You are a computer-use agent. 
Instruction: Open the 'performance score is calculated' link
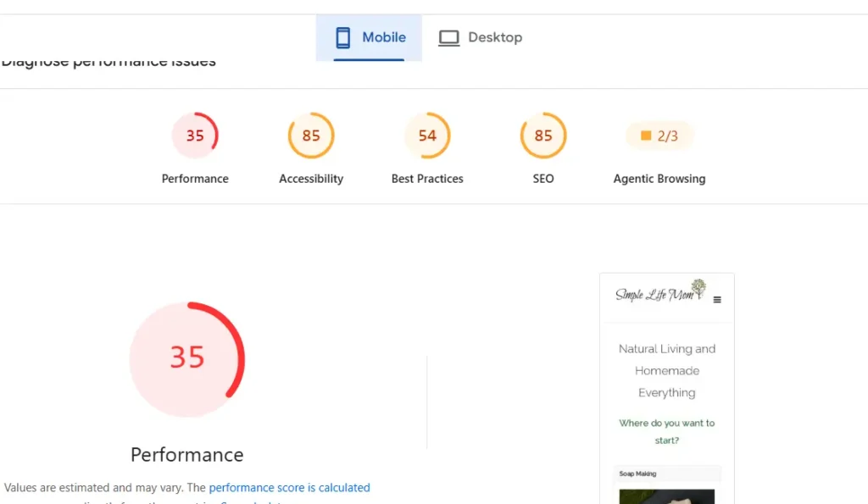(290, 487)
